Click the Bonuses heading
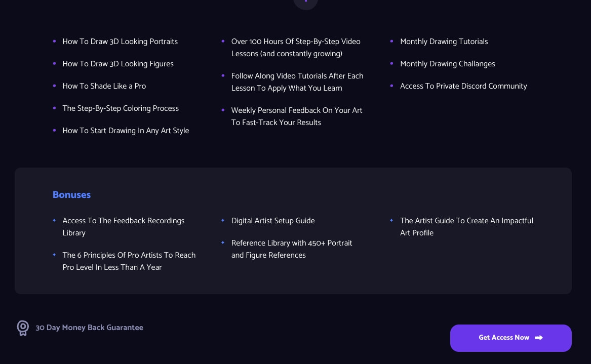Viewport: 591px width, 364px height. (71, 195)
